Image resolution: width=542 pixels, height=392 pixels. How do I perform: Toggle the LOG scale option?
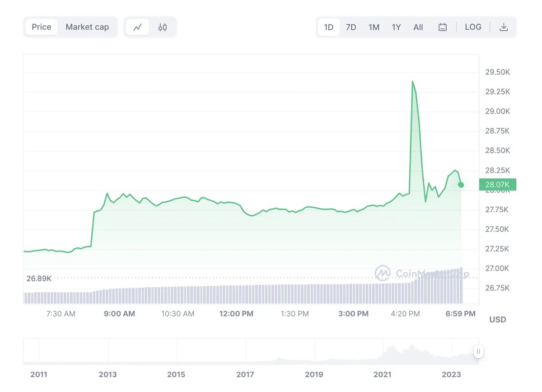(473, 27)
